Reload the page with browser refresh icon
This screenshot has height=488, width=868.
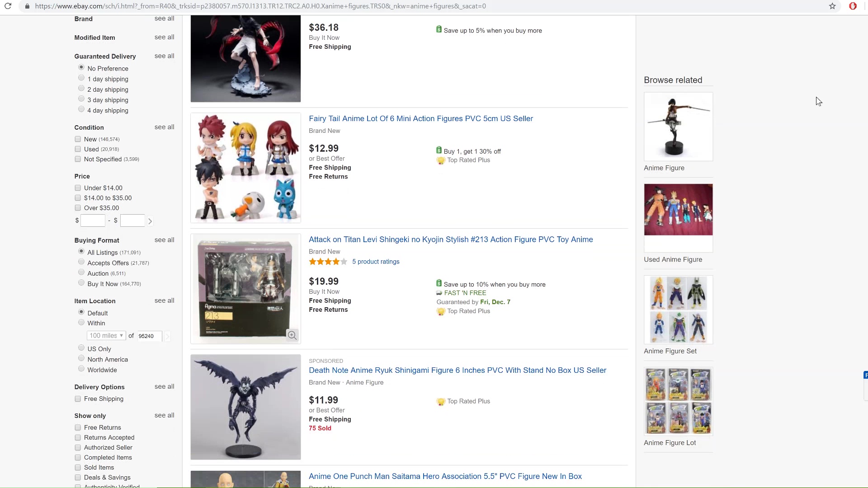click(x=8, y=6)
